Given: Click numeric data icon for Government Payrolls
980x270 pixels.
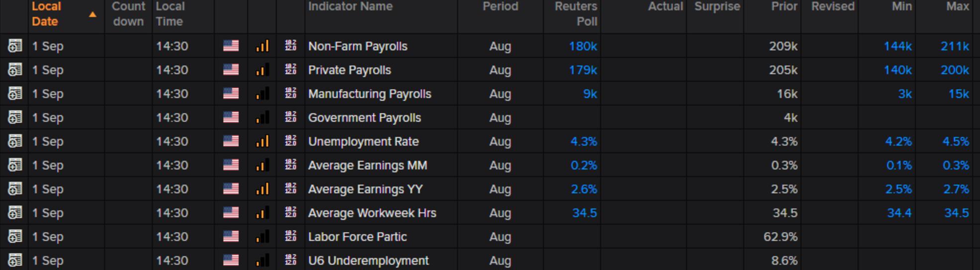Looking at the screenshot, I should (x=291, y=117).
